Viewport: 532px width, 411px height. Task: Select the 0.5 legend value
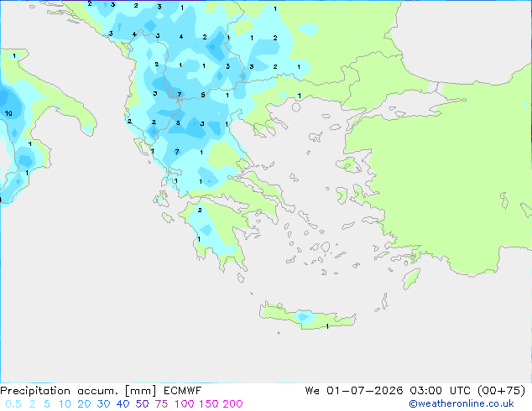click(x=13, y=404)
